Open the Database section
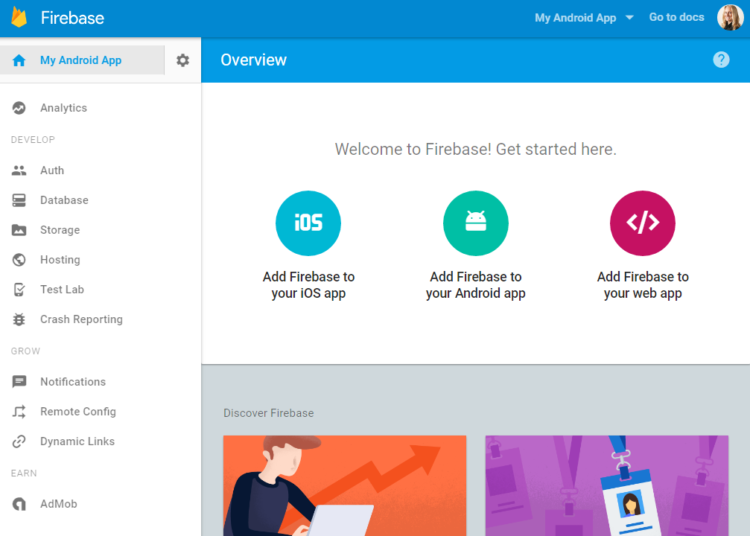Viewport: 750px width, 536px height. (x=64, y=200)
